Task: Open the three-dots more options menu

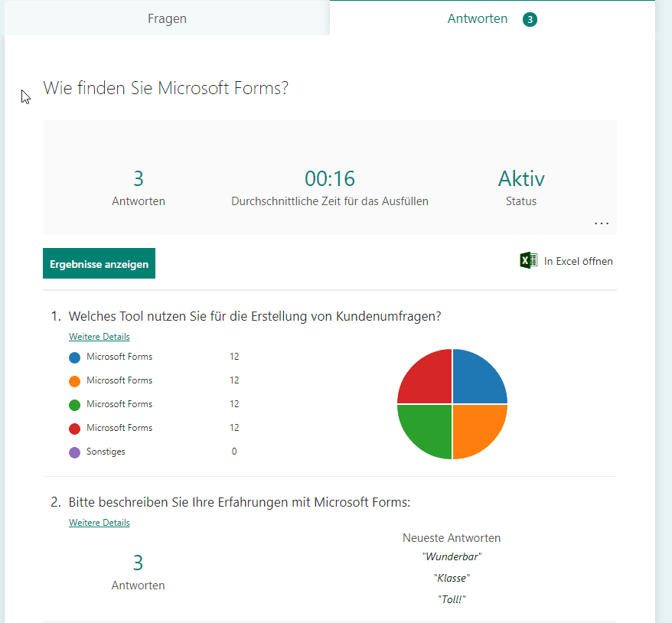Action: click(602, 223)
